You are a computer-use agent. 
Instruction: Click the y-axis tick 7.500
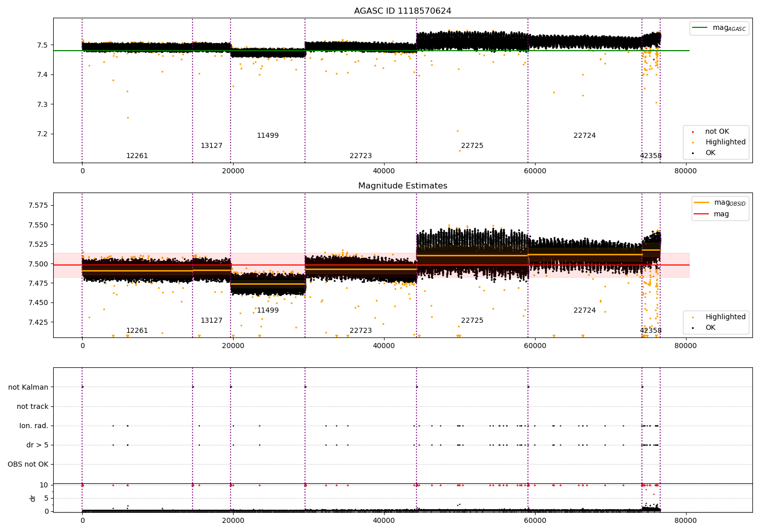coord(39,264)
